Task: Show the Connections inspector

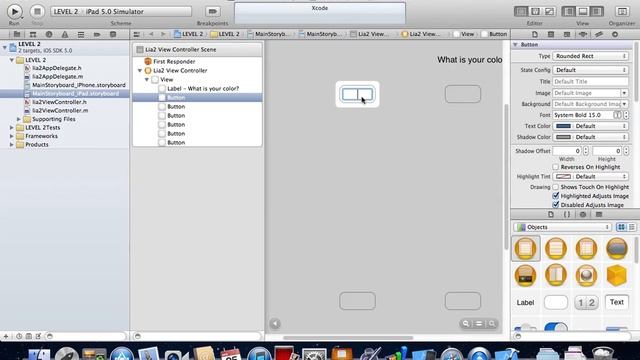Action: 615,34
